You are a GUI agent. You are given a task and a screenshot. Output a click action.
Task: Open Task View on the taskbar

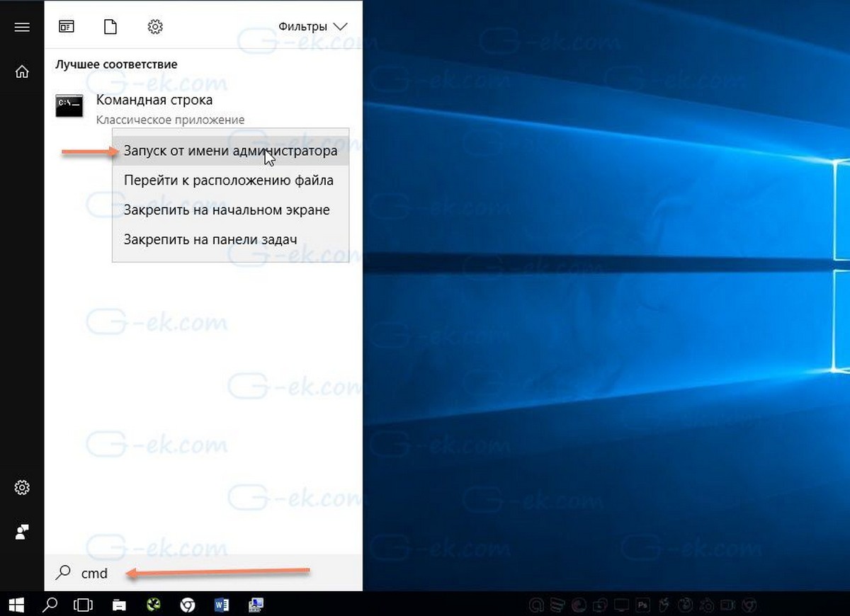(x=84, y=605)
